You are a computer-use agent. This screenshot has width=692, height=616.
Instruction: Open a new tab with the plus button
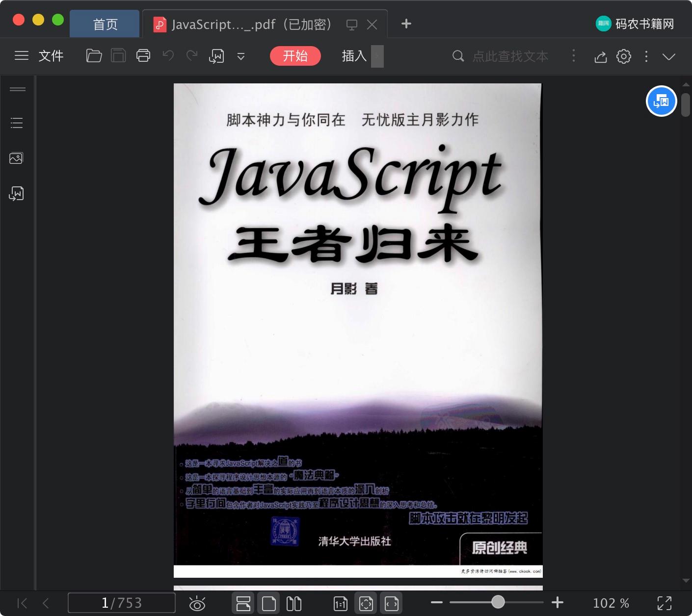(x=406, y=24)
